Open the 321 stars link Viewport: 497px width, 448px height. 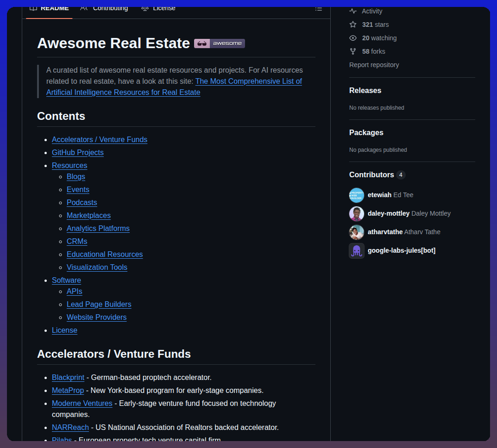[375, 25]
